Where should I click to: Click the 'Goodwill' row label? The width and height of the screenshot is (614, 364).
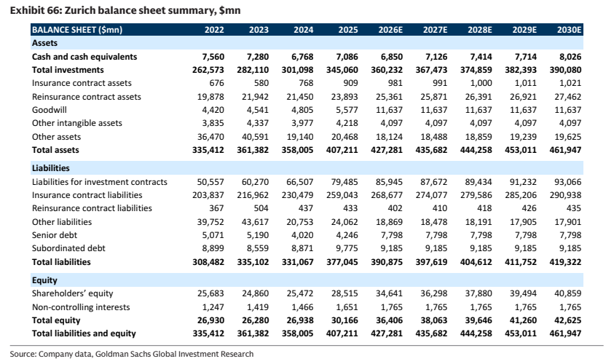(50, 110)
